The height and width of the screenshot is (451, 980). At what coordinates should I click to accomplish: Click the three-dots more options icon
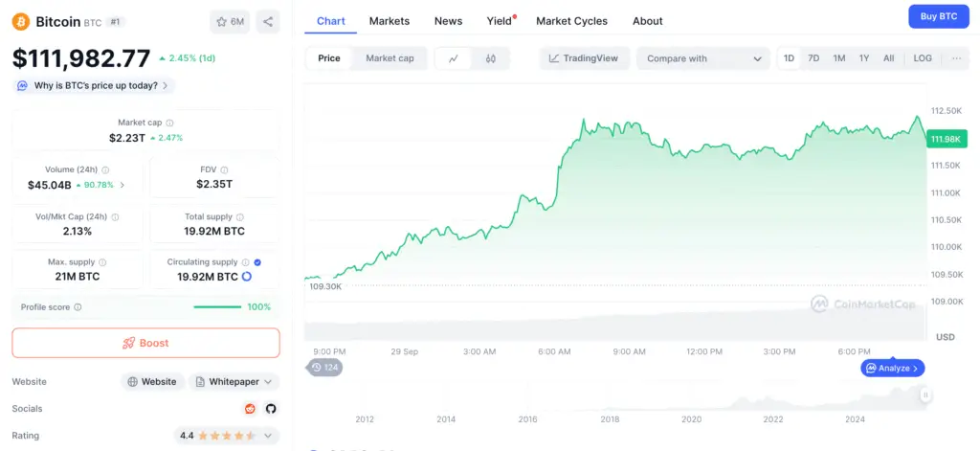(x=956, y=58)
